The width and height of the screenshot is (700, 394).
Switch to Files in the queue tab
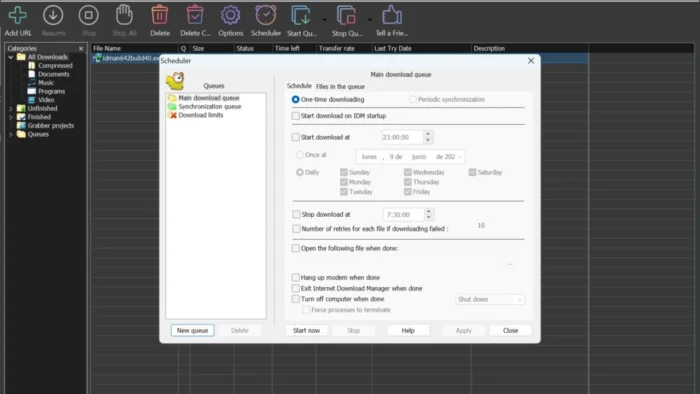coord(340,87)
